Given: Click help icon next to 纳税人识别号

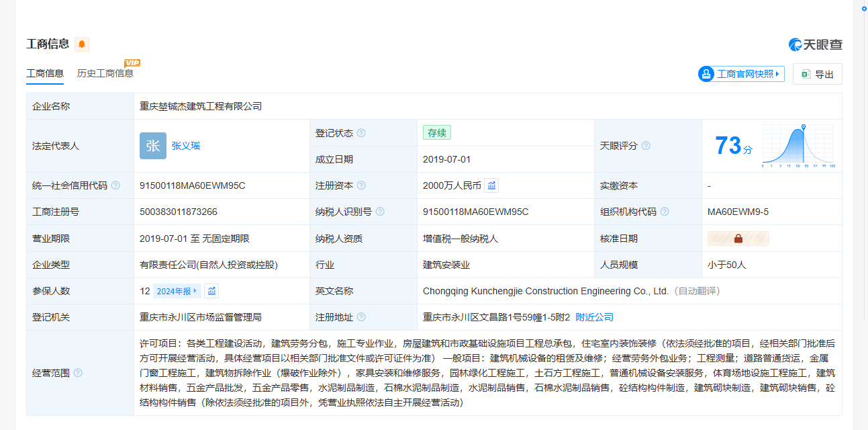Looking at the screenshot, I should [380, 212].
